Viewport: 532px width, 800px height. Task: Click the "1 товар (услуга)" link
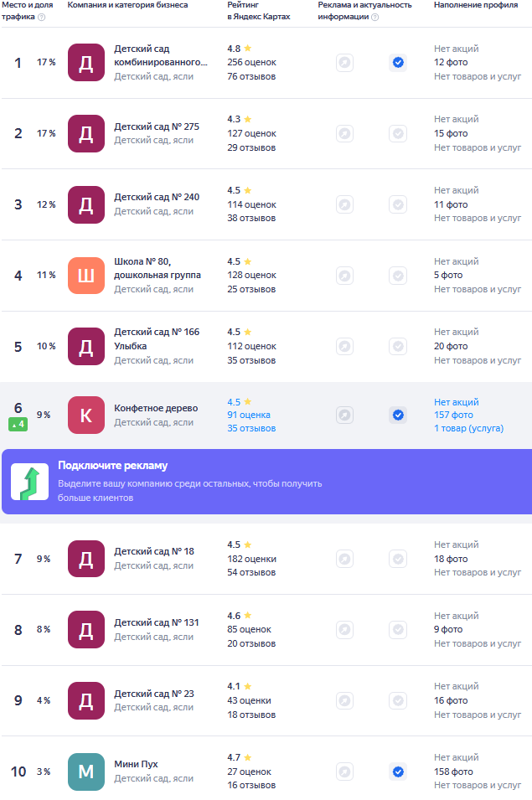(x=468, y=428)
